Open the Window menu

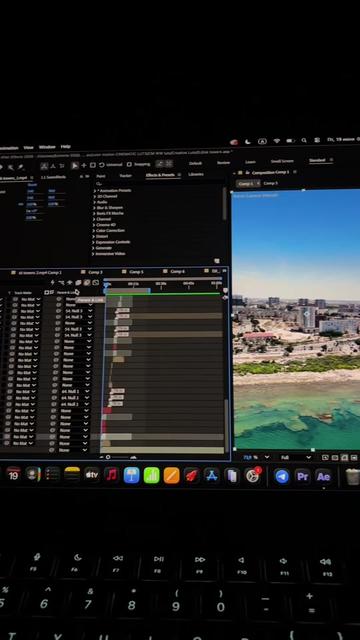(x=47, y=147)
